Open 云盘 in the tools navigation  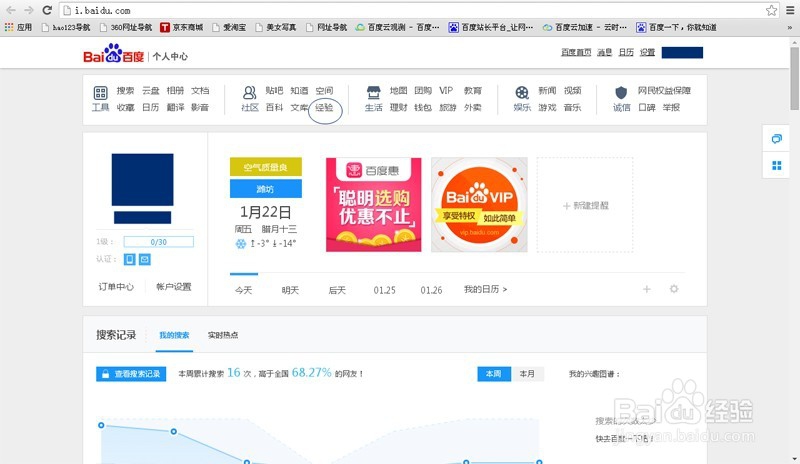click(x=151, y=90)
